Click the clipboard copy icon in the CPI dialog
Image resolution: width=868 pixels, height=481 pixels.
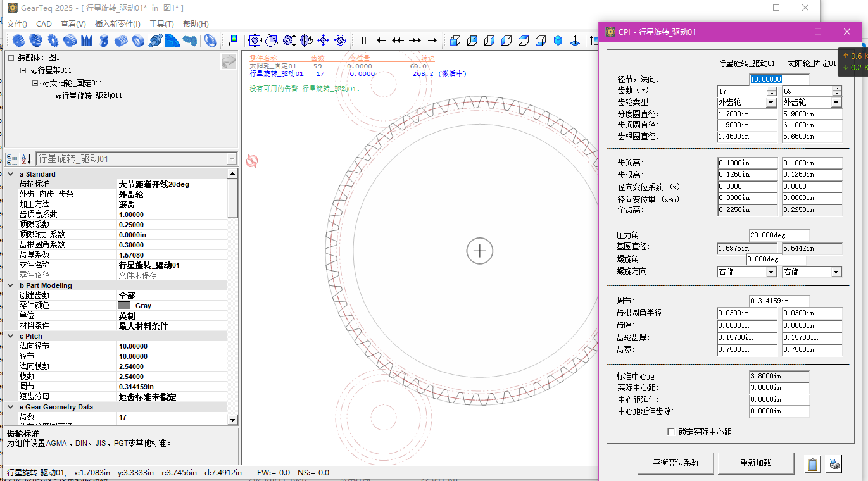point(813,464)
